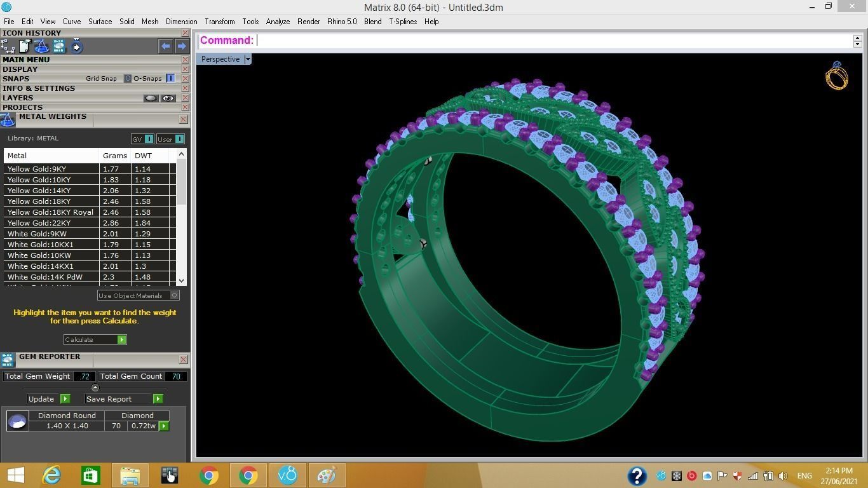This screenshot has height=488, width=868.
Task: Click the Layers oval light-bulb icon
Action: tap(151, 98)
